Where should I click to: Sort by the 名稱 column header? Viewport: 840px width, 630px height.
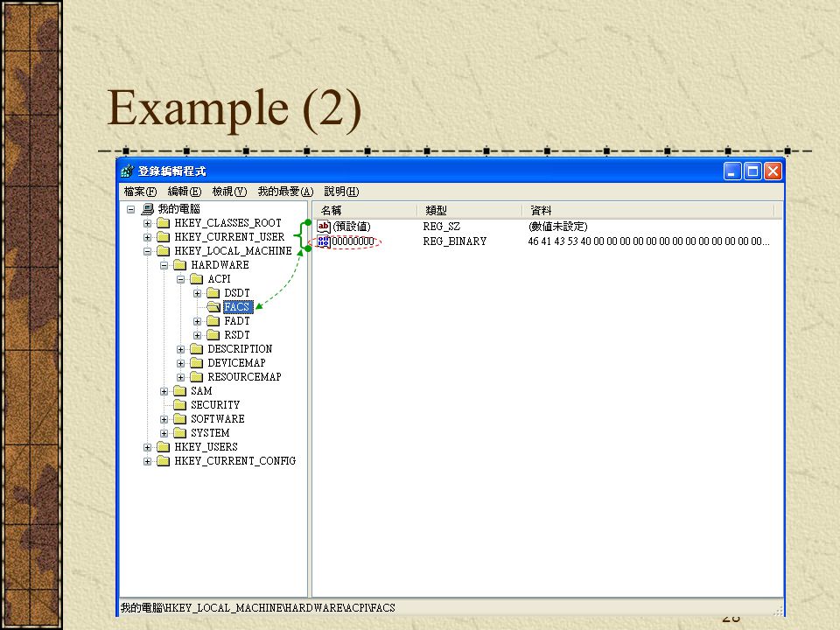click(366, 211)
